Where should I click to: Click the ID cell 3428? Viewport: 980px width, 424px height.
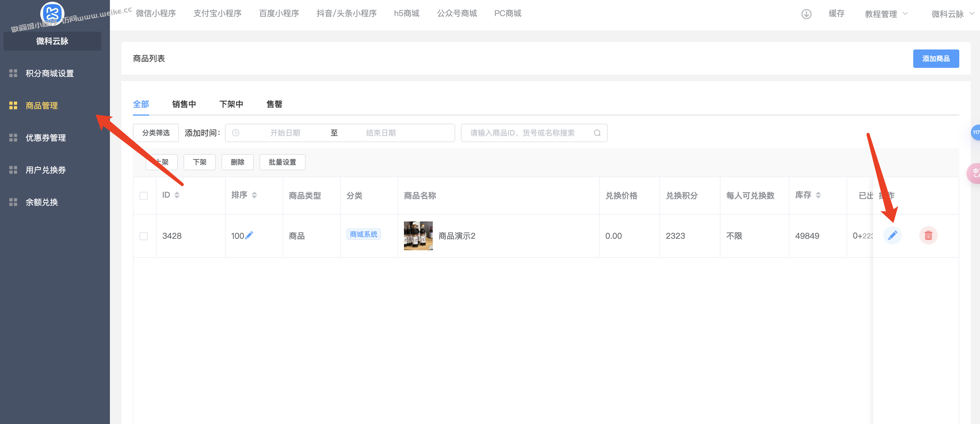click(171, 236)
